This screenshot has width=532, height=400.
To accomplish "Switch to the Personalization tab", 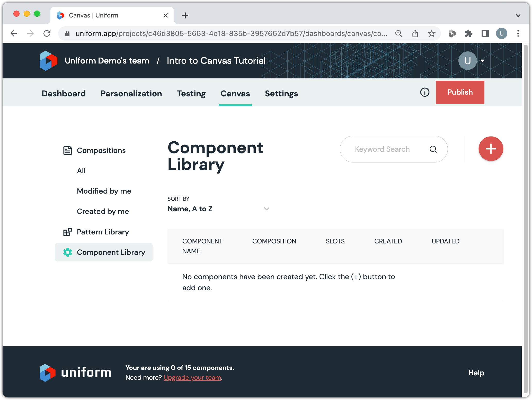I will (x=131, y=94).
